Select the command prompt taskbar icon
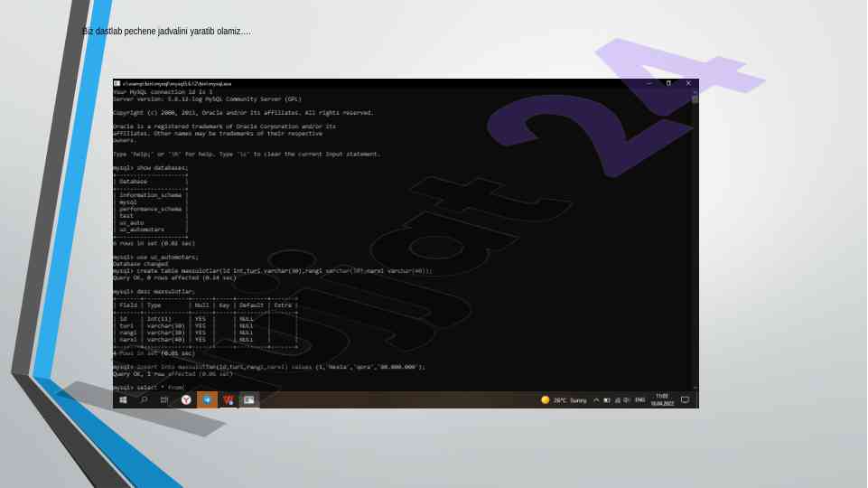This screenshot has width=868, height=488. [249, 399]
